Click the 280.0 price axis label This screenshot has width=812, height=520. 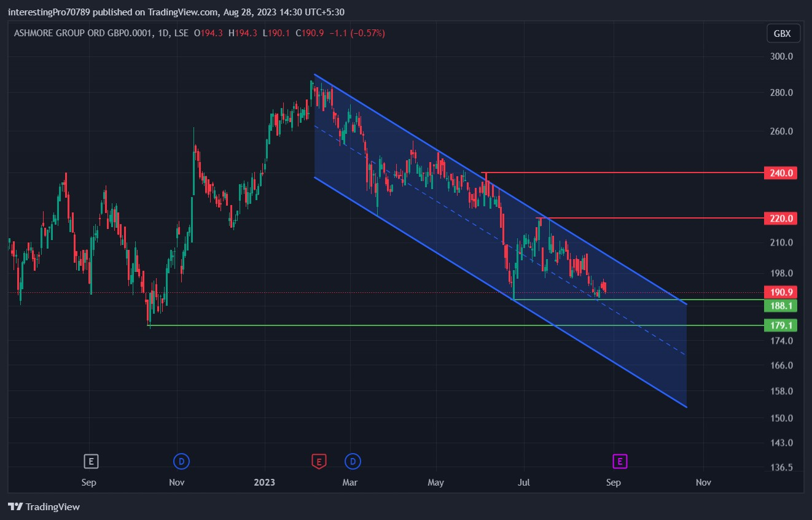782,93
